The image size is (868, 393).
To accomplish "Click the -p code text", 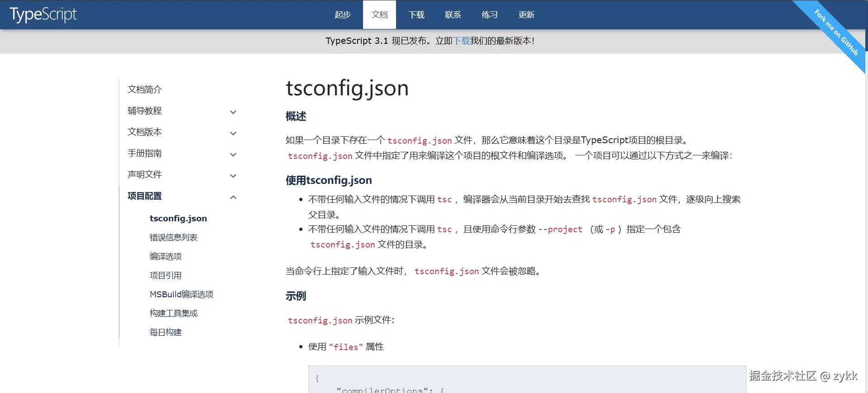I will point(610,229).
